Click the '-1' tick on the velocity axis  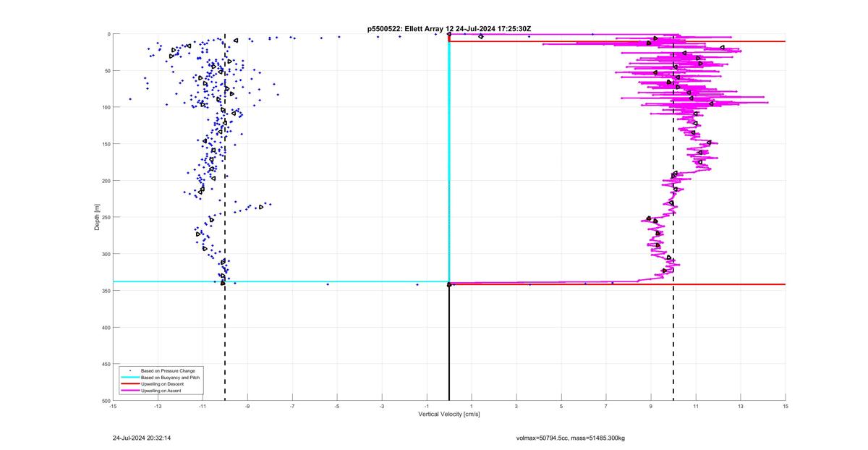[427, 407]
